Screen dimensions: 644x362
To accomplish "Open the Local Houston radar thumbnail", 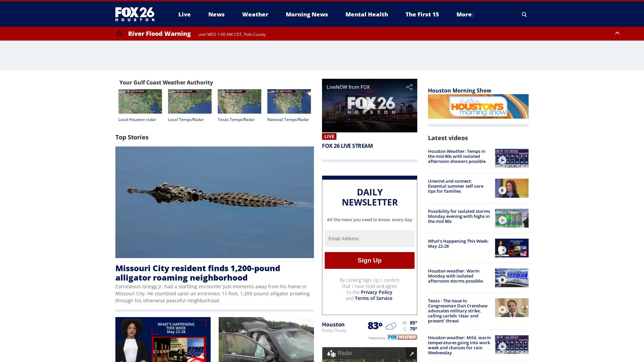I will click(x=140, y=101).
